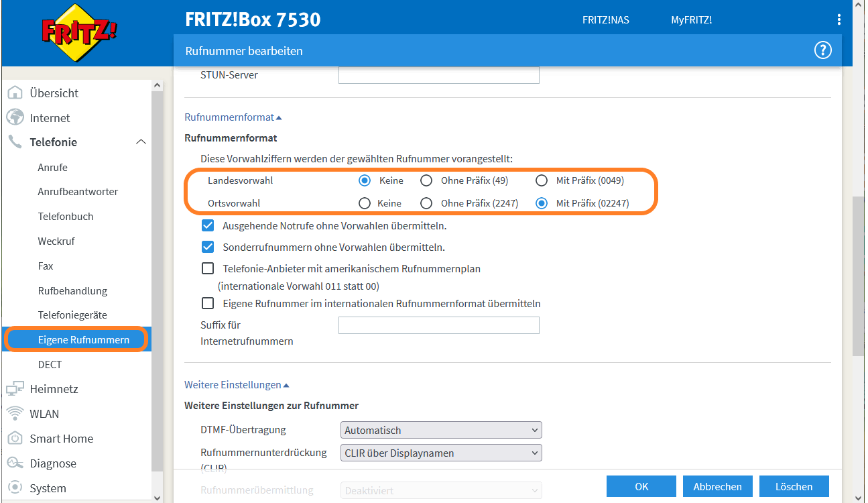
Task: Open Eigene Rufnummern in the sidebar
Action: pyautogui.click(x=76, y=339)
